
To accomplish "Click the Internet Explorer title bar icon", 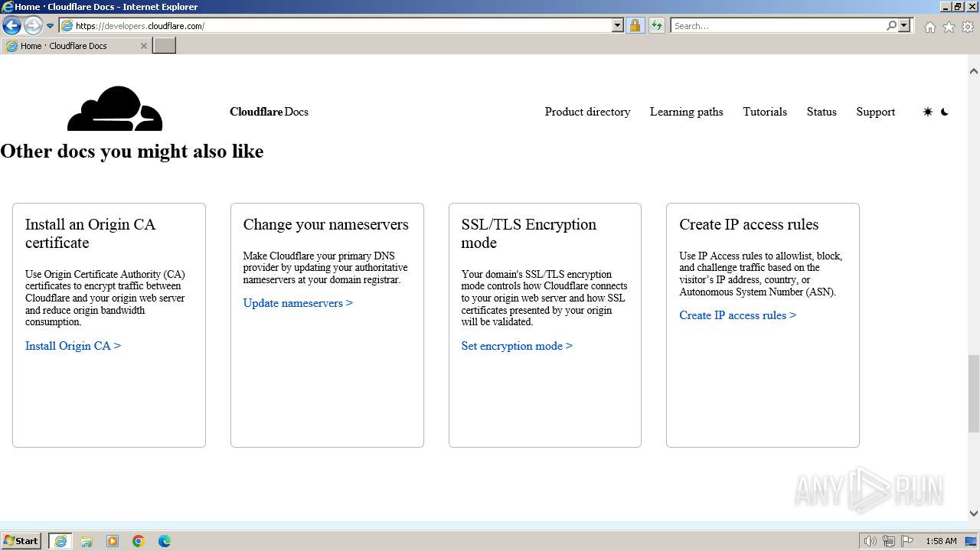I will point(8,7).
